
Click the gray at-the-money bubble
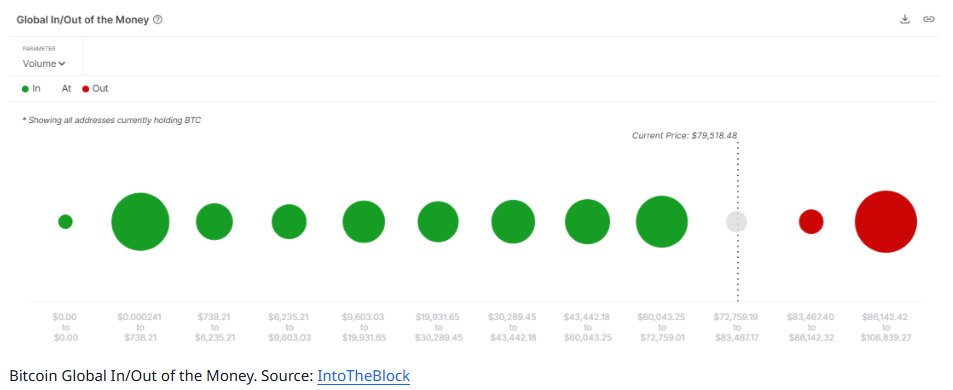point(737,222)
